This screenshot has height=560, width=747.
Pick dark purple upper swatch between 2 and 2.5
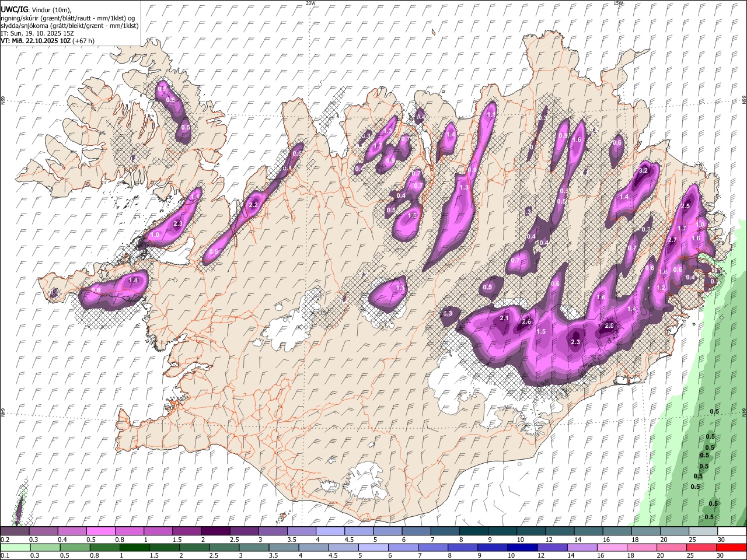[x=215, y=531]
